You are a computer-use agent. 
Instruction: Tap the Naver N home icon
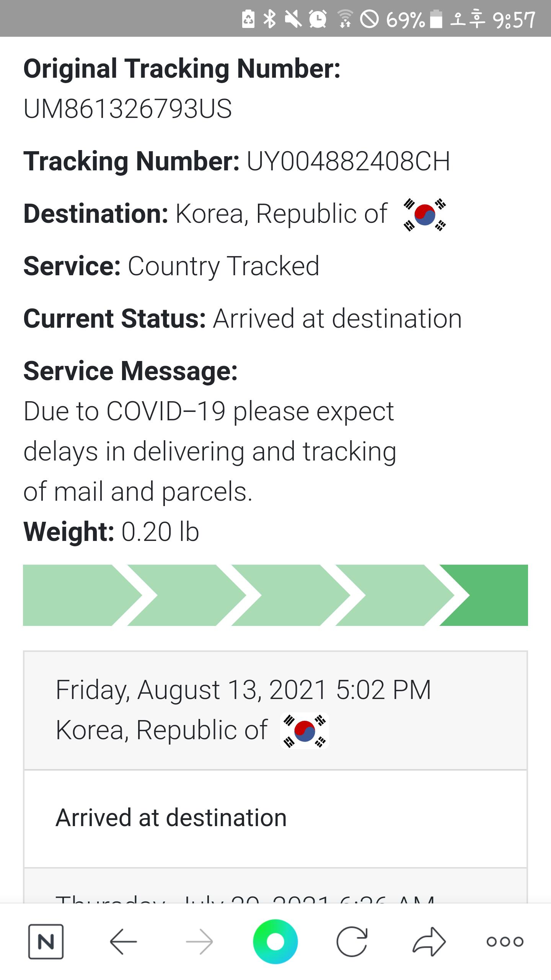pyautogui.click(x=46, y=941)
